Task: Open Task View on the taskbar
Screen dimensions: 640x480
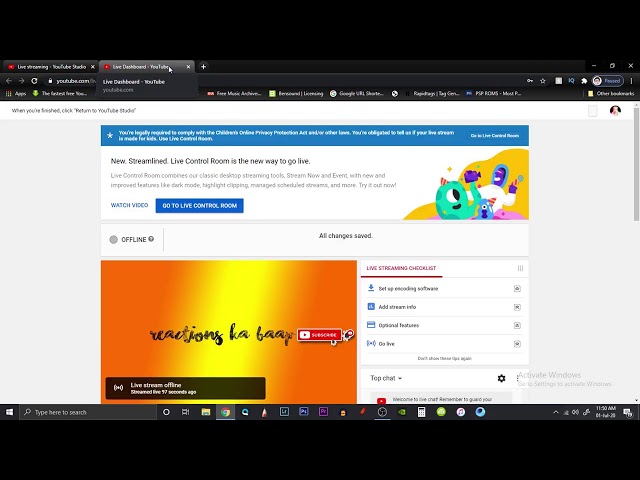Action: click(x=185, y=412)
